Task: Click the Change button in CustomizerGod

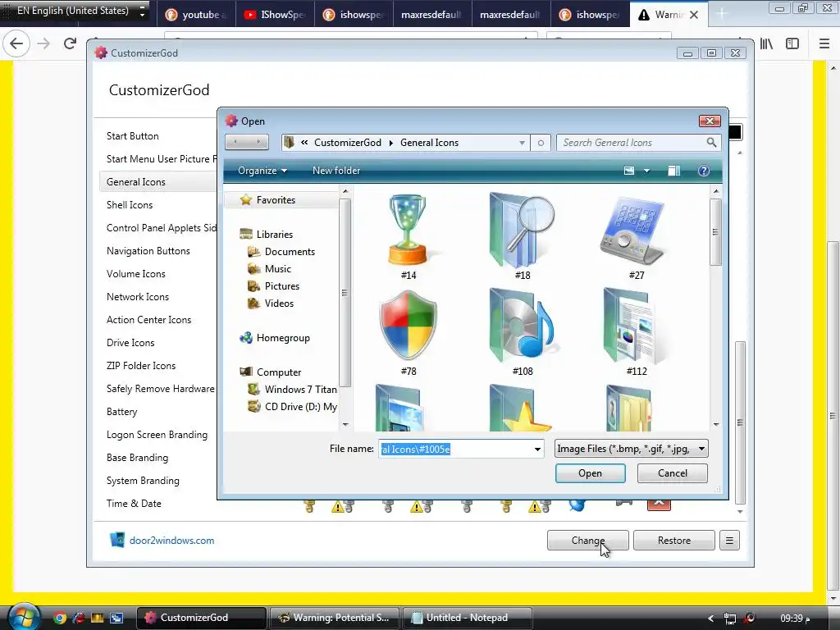Action: [x=587, y=541]
